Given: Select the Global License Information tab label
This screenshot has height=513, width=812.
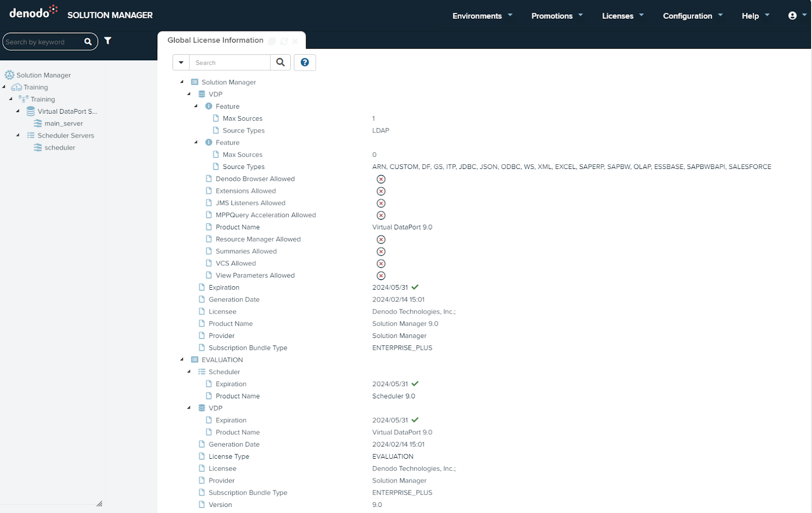Looking at the screenshot, I should (x=215, y=40).
